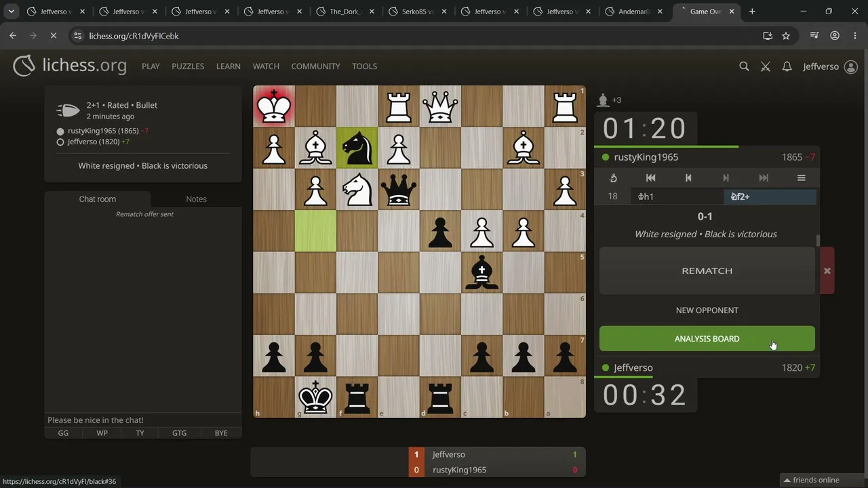Cancel the rematch offer with X
The height and width of the screenshot is (488, 868).
827,270
